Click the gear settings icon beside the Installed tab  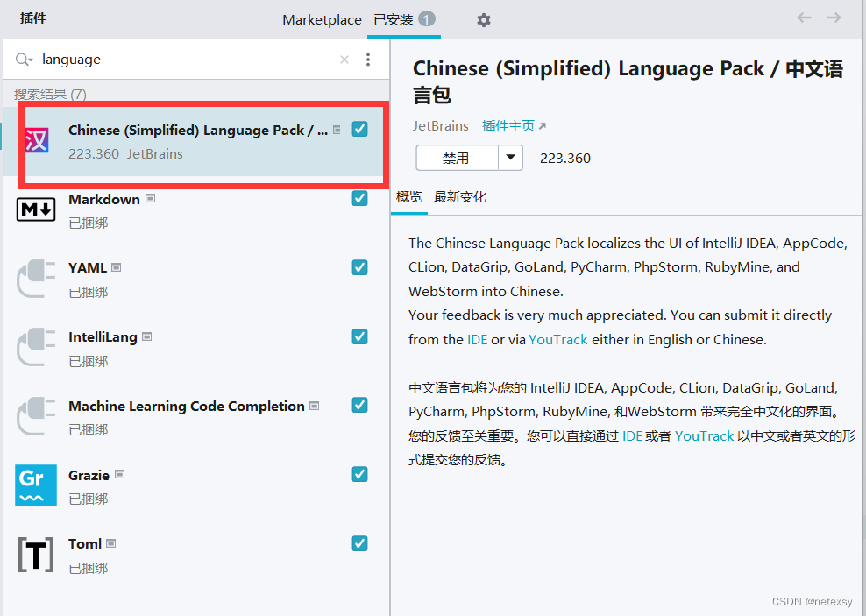pos(483,20)
